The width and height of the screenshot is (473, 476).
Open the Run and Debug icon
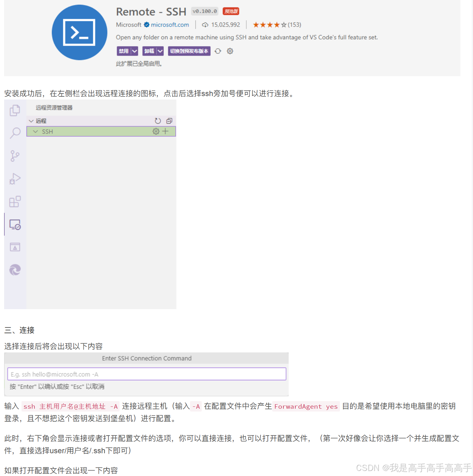pos(15,179)
